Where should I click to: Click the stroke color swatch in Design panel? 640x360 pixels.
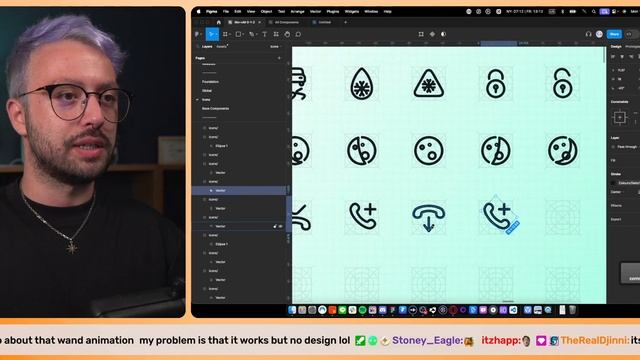613,183
